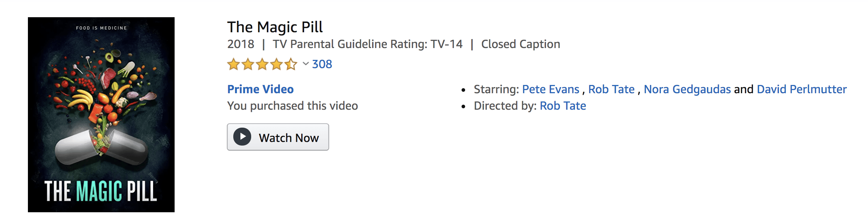
Task: Expand the star rating chevron
Action: click(x=306, y=64)
